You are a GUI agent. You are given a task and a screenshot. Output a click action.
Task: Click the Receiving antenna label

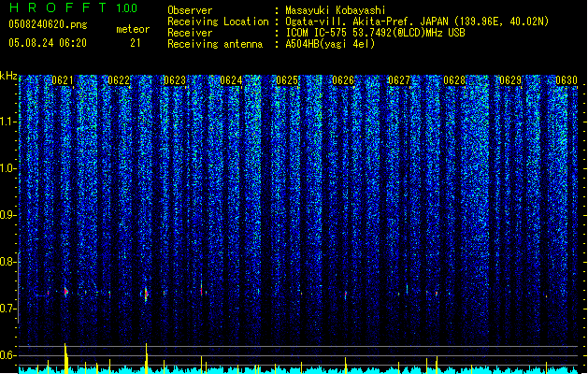point(215,44)
